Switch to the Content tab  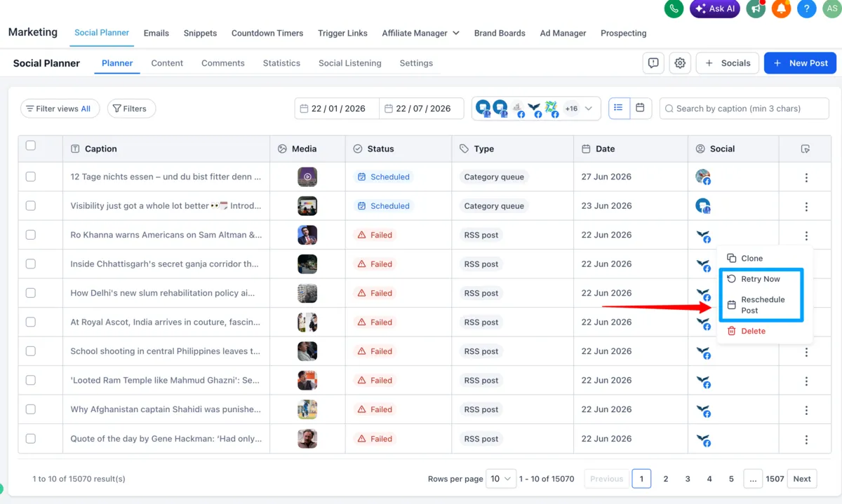167,63
